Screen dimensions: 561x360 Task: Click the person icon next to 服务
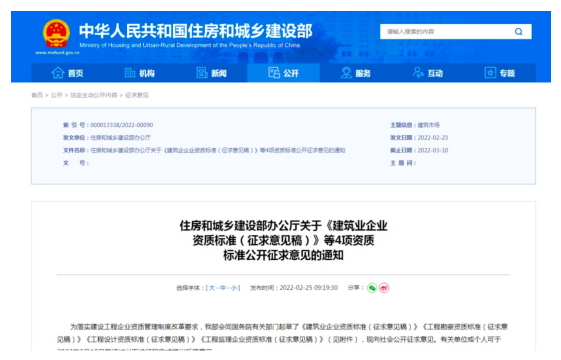346,73
